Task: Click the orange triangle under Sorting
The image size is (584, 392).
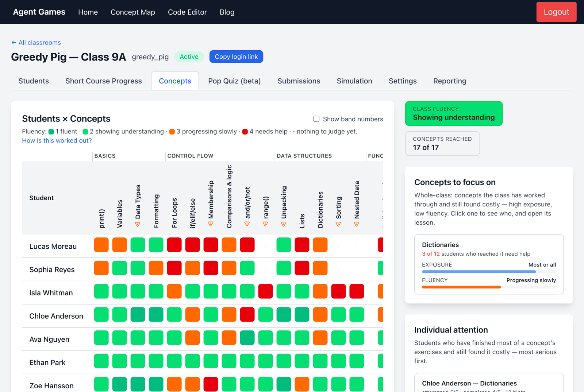Action: pyautogui.click(x=338, y=224)
